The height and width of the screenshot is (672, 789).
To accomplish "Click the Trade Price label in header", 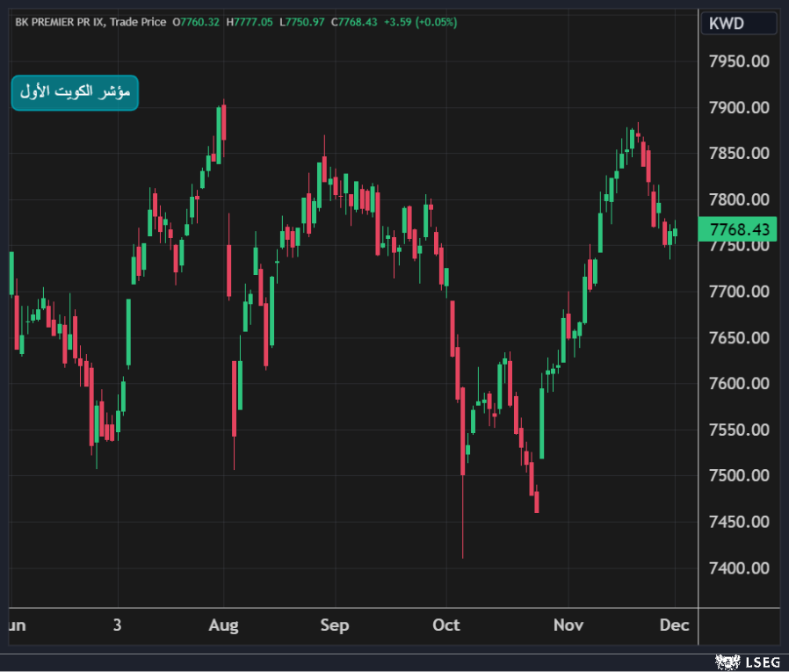I will tap(136, 22).
